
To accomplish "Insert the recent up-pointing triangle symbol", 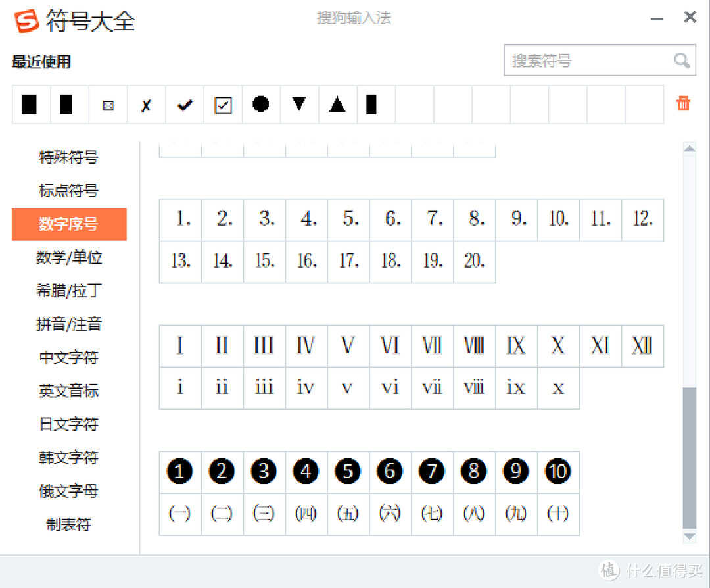I will (337, 104).
